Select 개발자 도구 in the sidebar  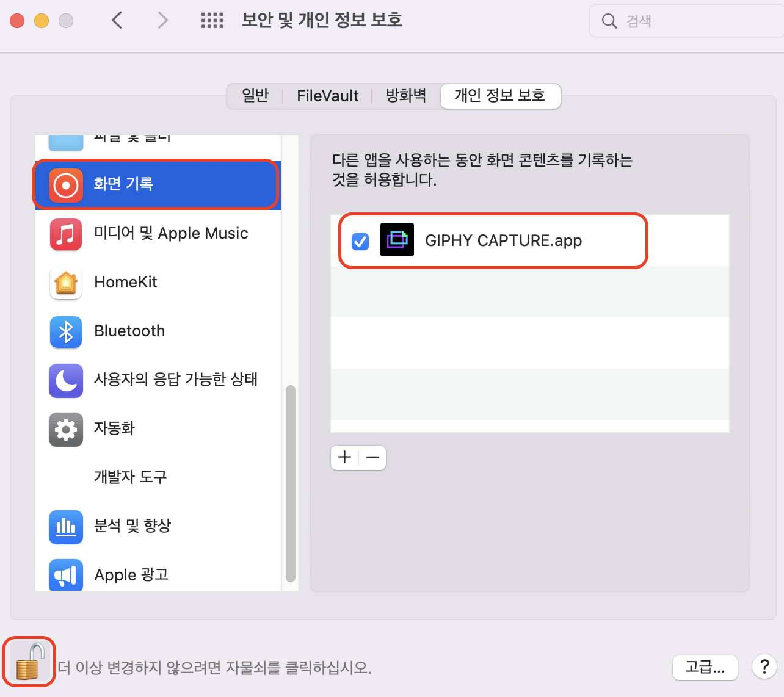[158, 477]
